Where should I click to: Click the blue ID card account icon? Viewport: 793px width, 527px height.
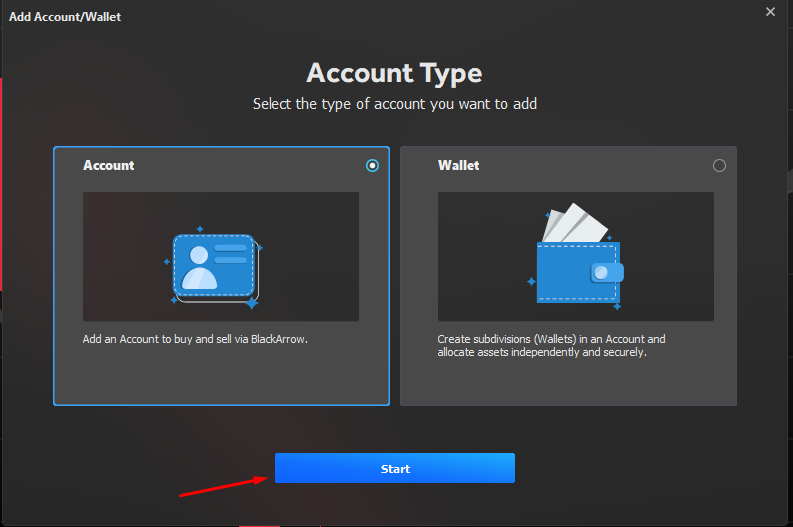[214, 266]
